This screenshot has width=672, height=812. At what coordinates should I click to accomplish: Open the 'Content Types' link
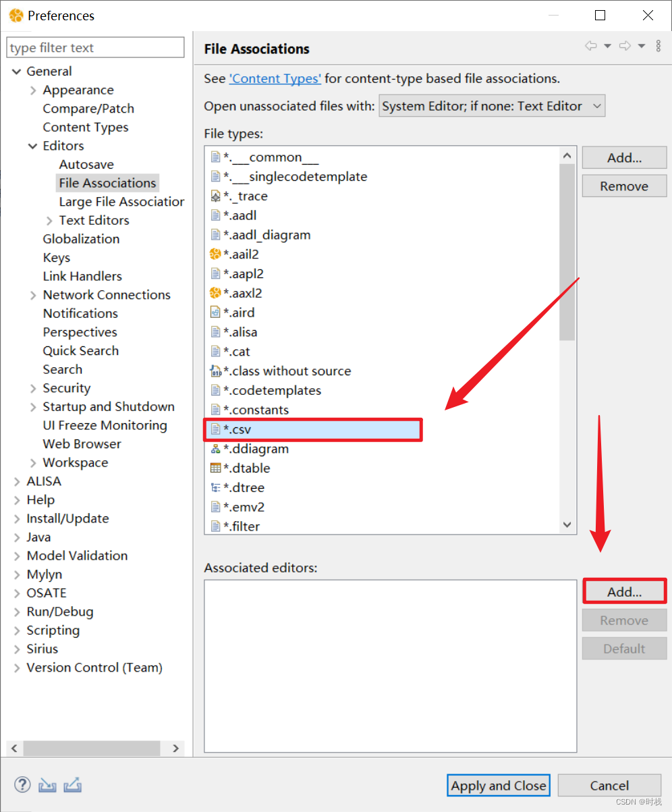click(275, 78)
